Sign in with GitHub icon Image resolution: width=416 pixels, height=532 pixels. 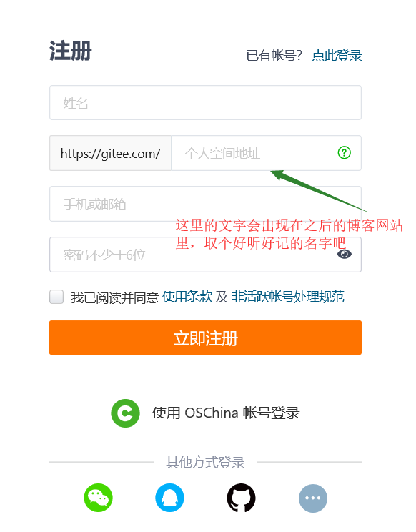coord(241,498)
